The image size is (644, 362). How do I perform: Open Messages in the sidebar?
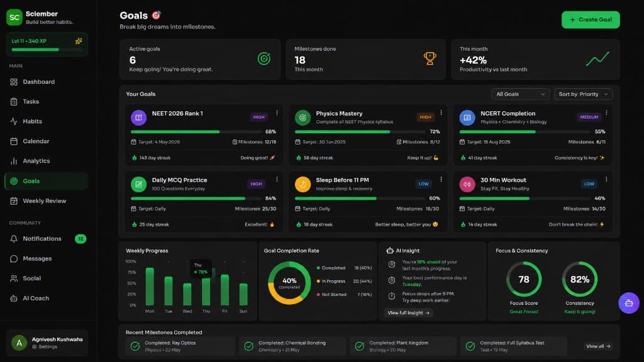[47, 258]
